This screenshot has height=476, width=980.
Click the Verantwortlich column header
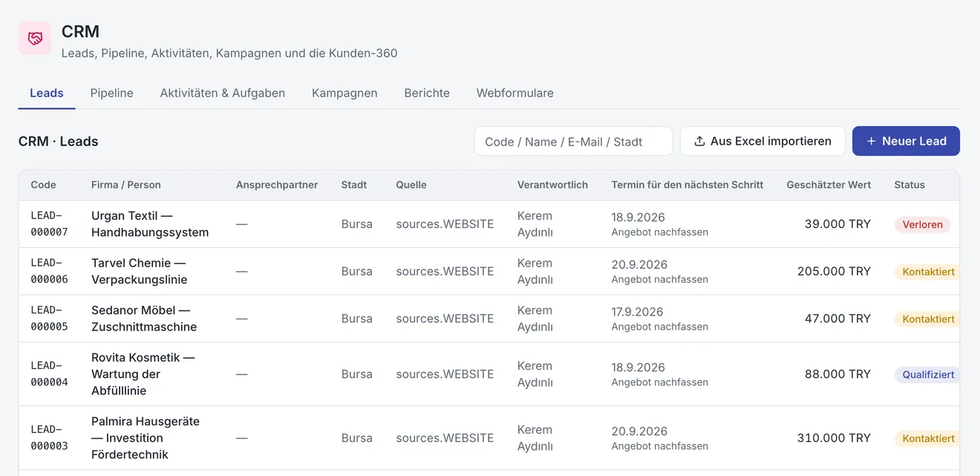552,185
